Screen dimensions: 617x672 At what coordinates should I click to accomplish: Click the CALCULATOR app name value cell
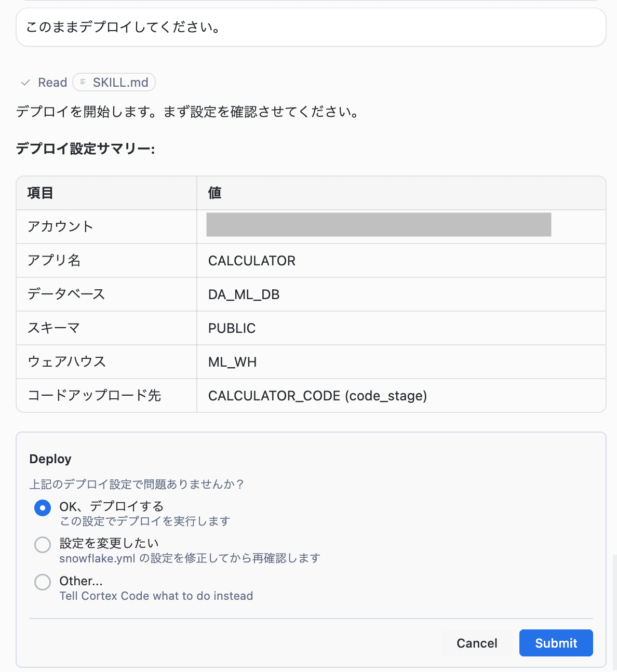(401, 260)
